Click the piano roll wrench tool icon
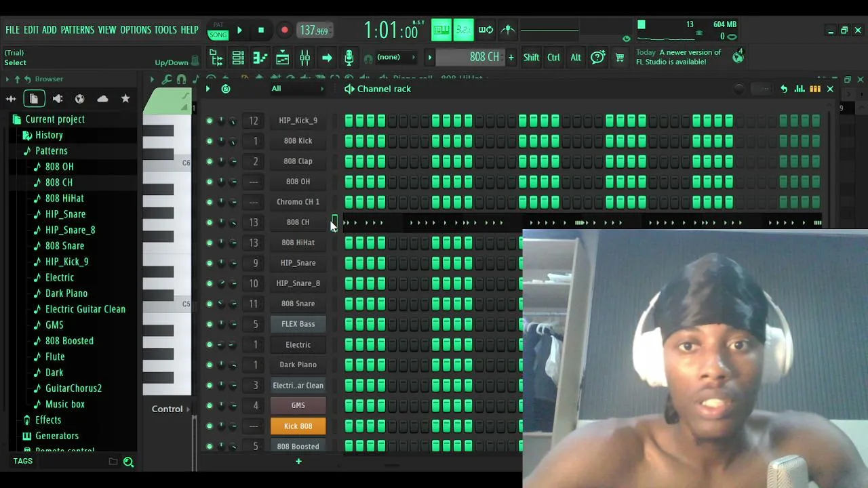 [167, 79]
